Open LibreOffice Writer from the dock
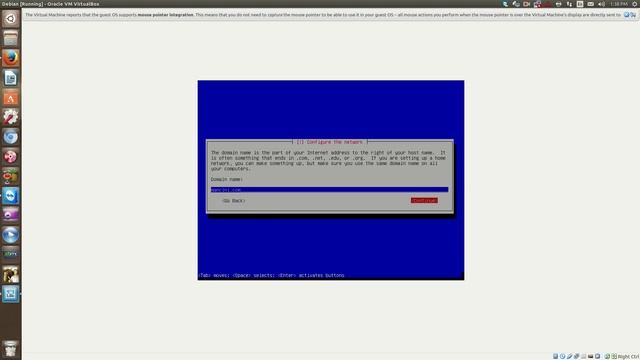The image size is (640, 360). tap(11, 78)
